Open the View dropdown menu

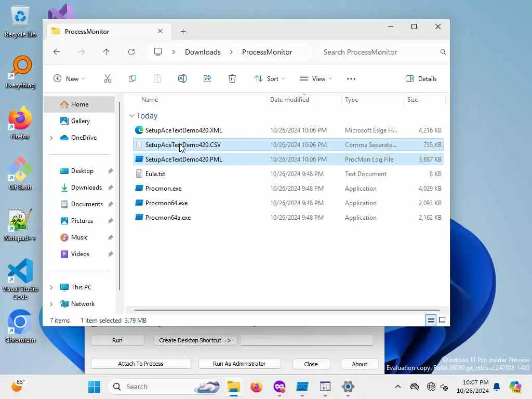(315, 79)
